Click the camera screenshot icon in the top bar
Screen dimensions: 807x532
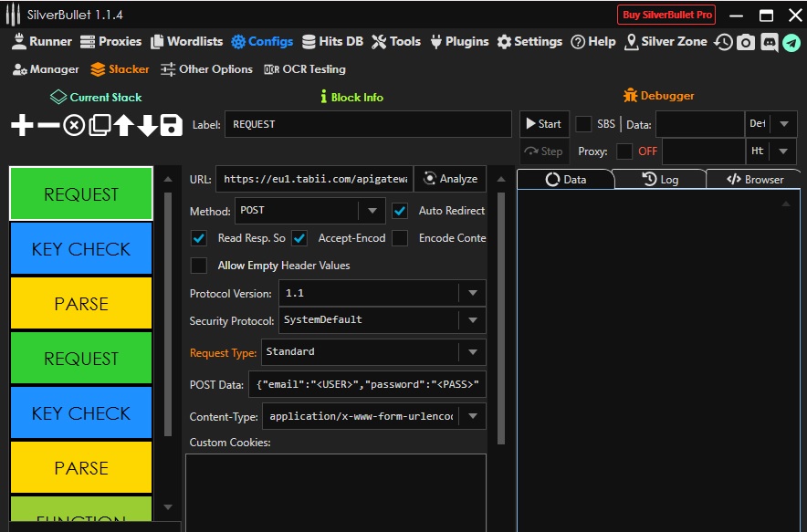click(746, 42)
